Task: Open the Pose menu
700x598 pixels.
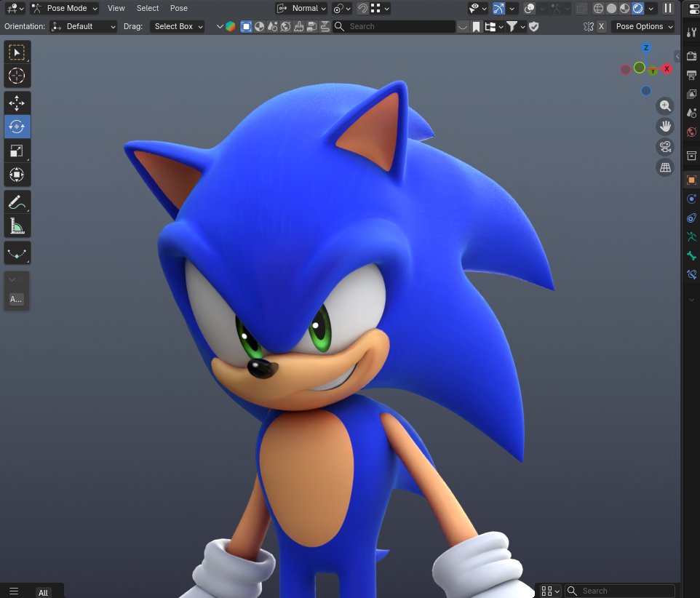Action: tap(178, 8)
